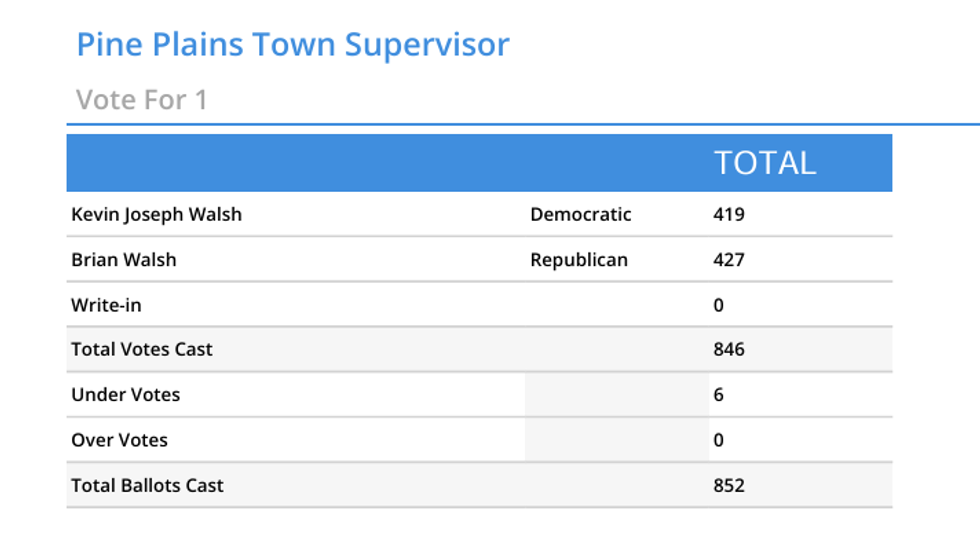Select the TOTAL column header
Viewport: 980px width, 533px height.
click(x=765, y=163)
